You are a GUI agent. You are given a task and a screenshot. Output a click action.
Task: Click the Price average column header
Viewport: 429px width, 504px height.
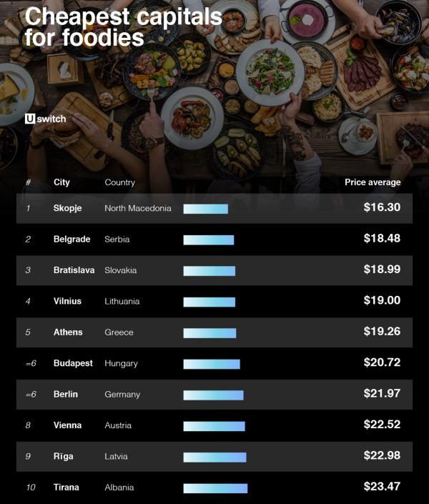[x=373, y=182]
